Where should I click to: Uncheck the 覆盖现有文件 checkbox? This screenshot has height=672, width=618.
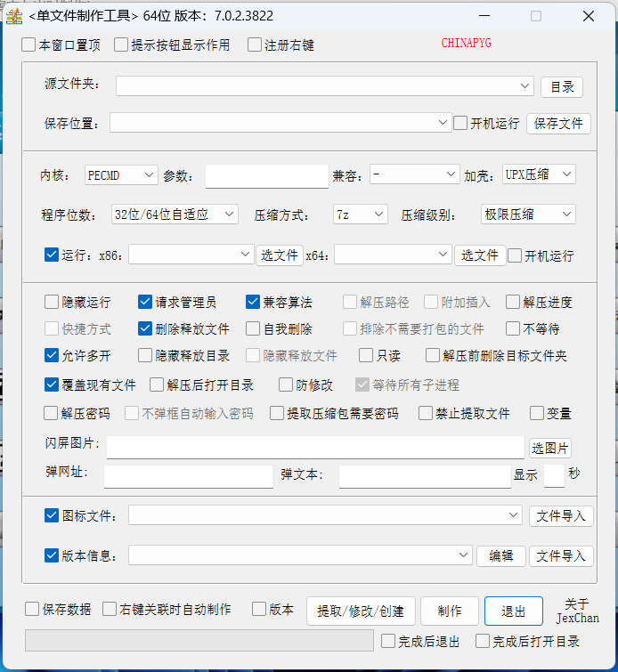52,385
